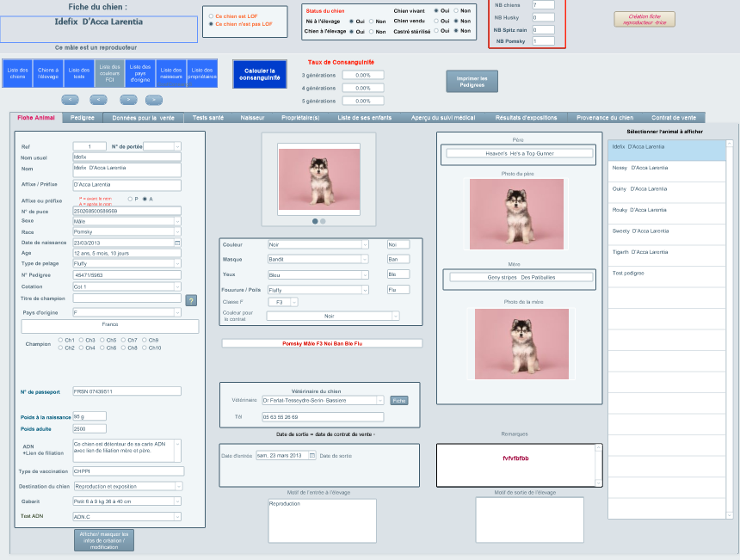Viewport: 740px width, 560px height.
Task: Click the Calculer la consanguinité button
Action: click(x=259, y=74)
